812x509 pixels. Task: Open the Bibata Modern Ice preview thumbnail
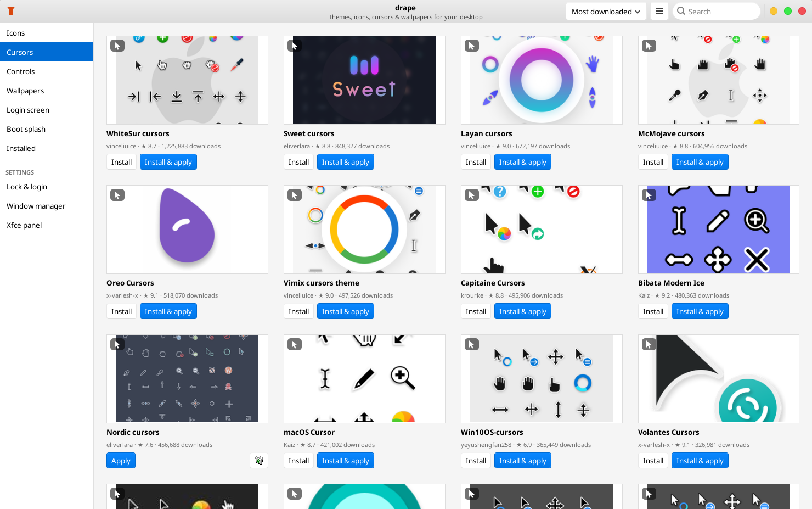pyautogui.click(x=719, y=230)
